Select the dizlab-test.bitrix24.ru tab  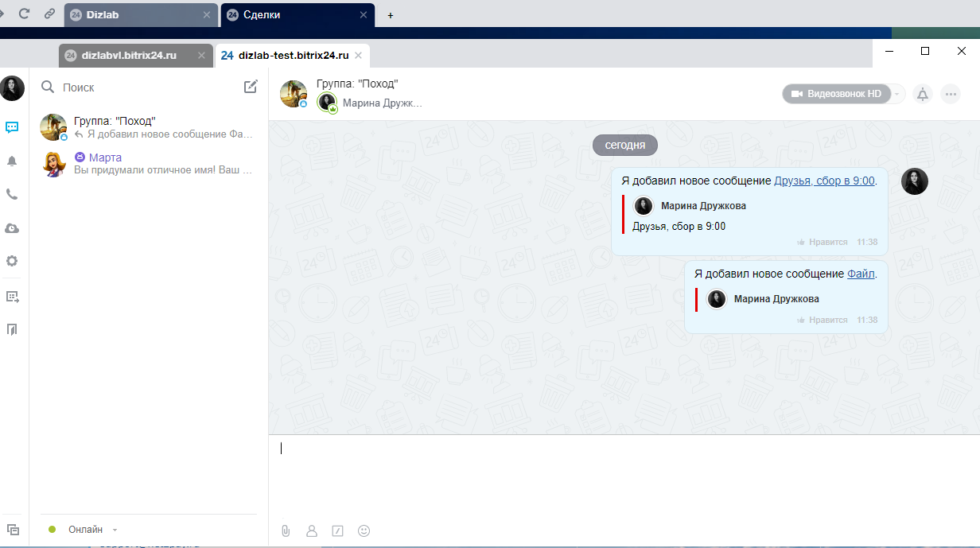[292, 56]
